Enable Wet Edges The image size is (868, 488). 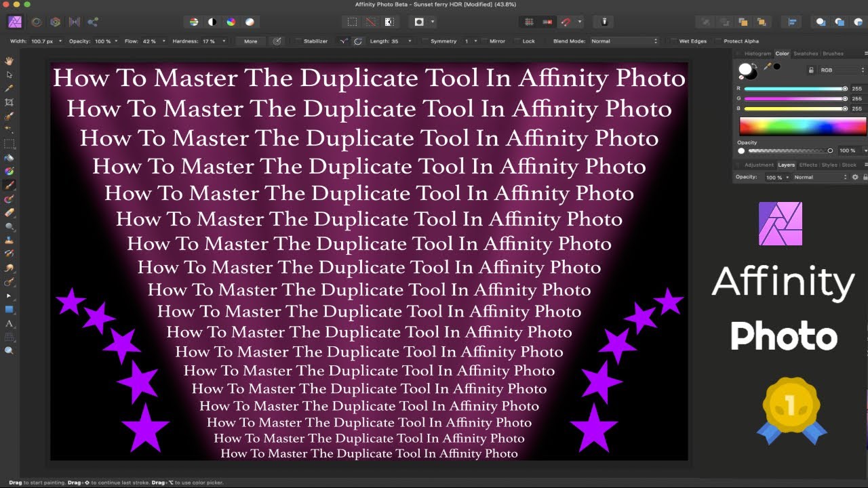tap(674, 41)
